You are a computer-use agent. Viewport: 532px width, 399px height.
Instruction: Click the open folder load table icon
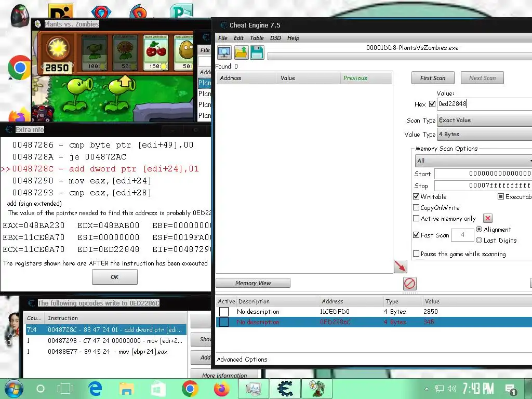tap(241, 52)
